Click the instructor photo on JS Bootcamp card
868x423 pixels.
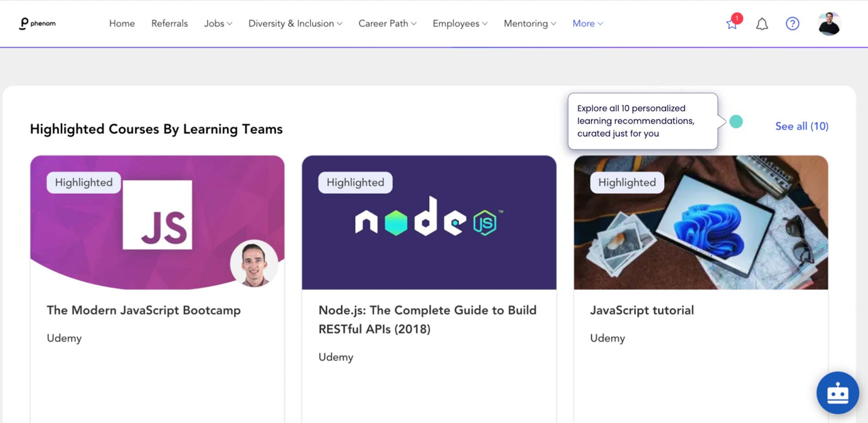pos(254,264)
